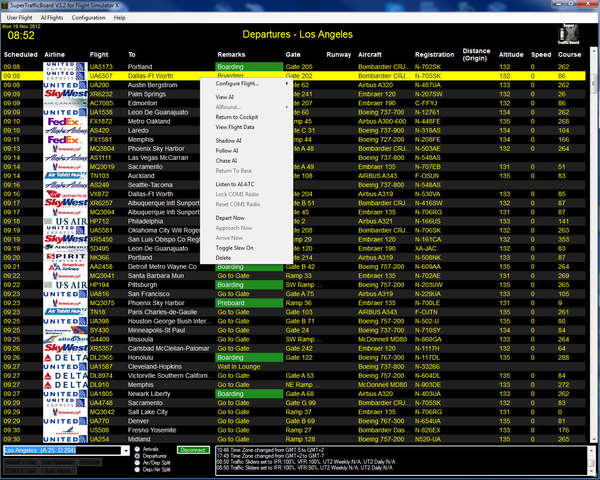Image resolution: width=600 pixels, height=480 pixels.
Task: Select Shadow AI from context menu
Action: [228, 141]
